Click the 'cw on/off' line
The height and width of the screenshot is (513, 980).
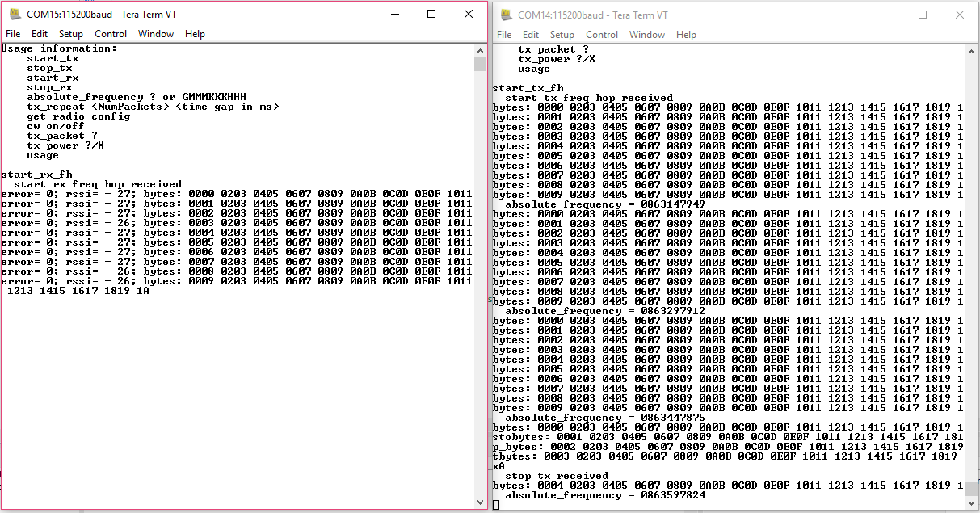(56, 126)
